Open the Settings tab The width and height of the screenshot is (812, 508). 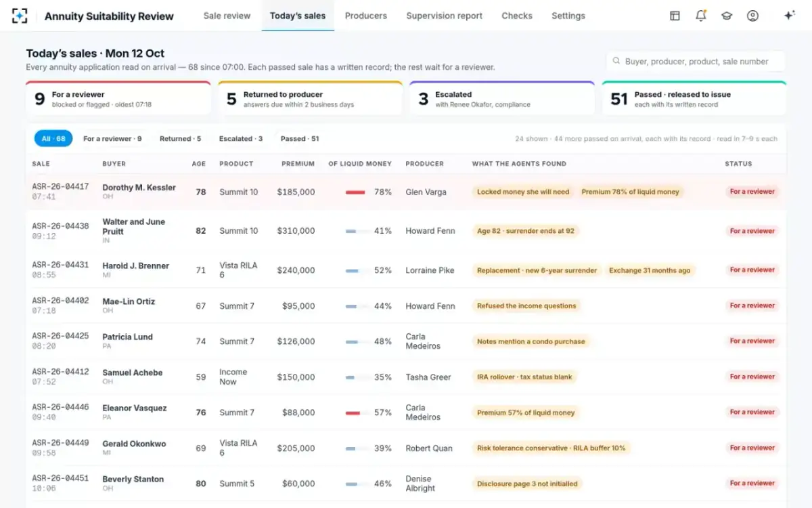568,16
